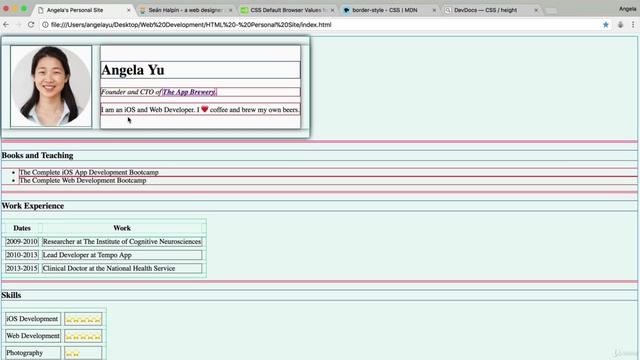Screen dimensions: 640x360
Task: Switch to Angela's Personal Site tab
Action: (84, 10)
